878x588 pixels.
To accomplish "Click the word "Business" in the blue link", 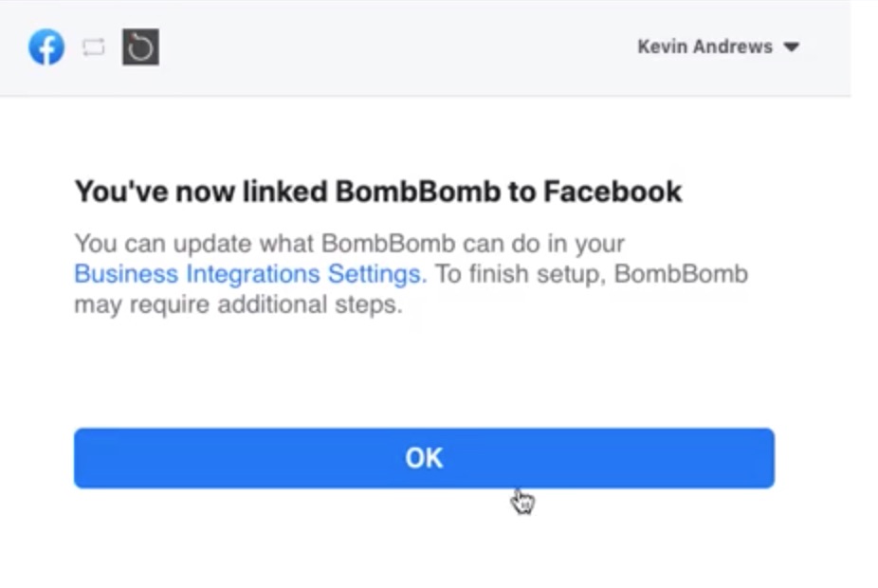I will [126, 274].
